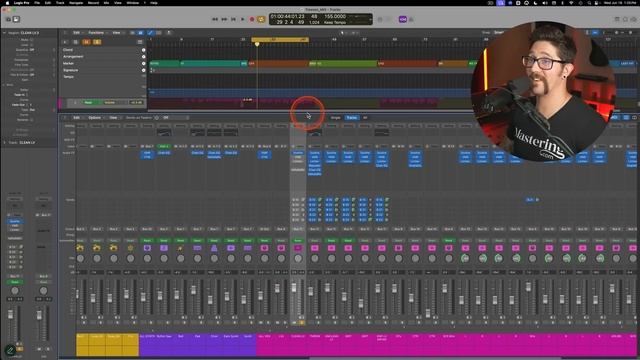Collapse the Region CLEAN LV 3 inspector section
The image size is (640, 360).
click(4, 33)
